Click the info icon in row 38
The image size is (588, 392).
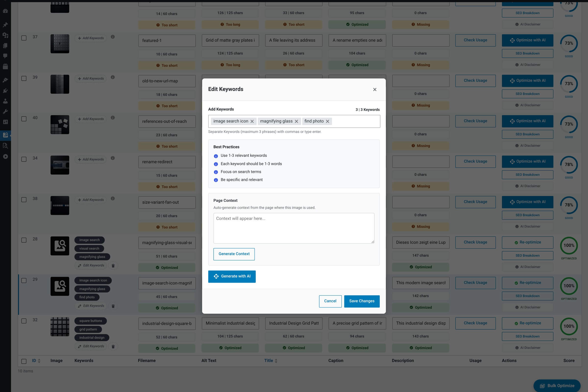[113, 198]
